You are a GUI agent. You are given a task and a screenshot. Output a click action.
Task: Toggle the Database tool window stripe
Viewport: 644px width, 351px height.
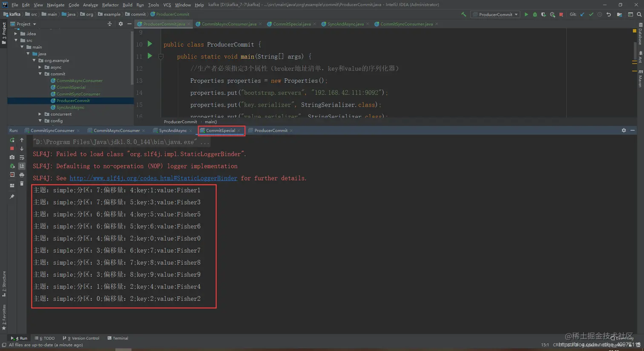[x=640, y=34]
